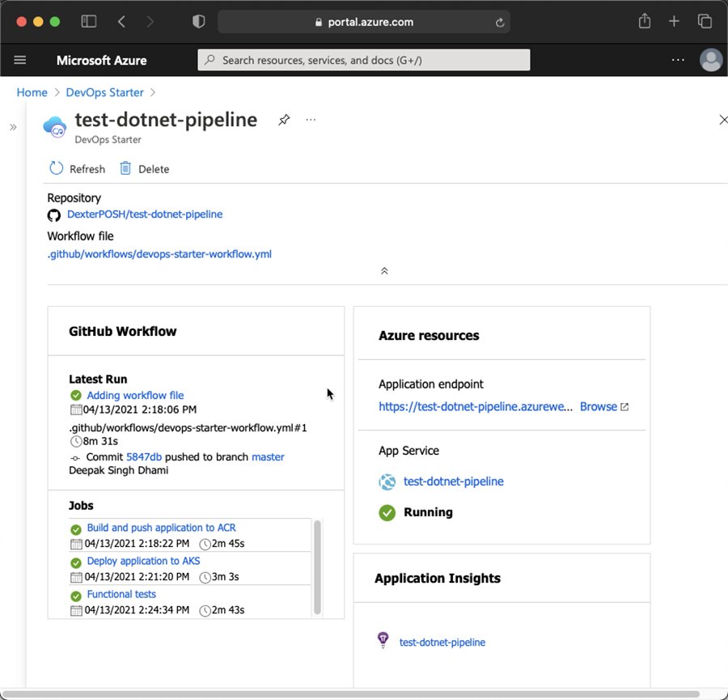
Task: Go to Home breadcrumb
Action: pos(32,92)
